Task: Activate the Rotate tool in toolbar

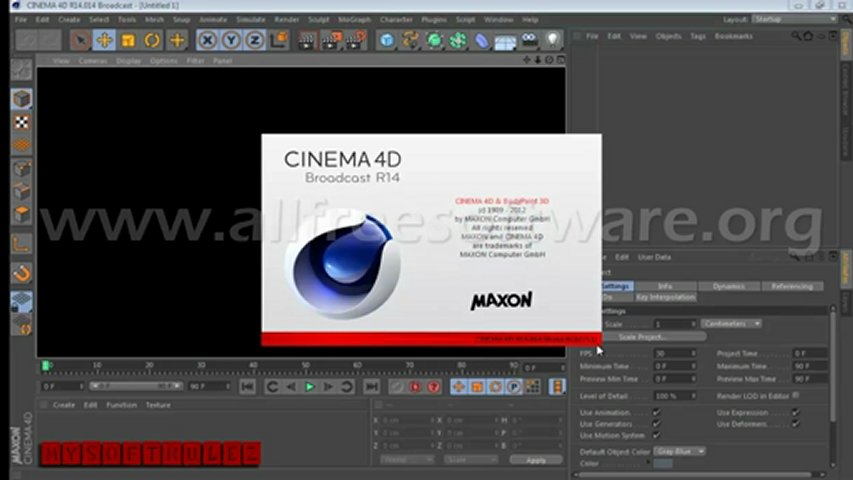Action: pos(152,40)
